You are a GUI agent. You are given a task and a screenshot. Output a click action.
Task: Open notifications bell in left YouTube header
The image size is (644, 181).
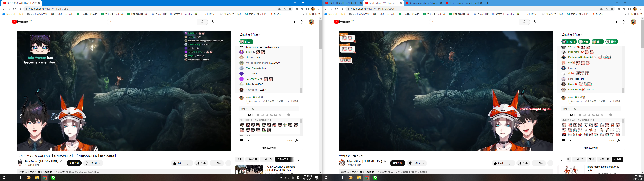tap(302, 22)
